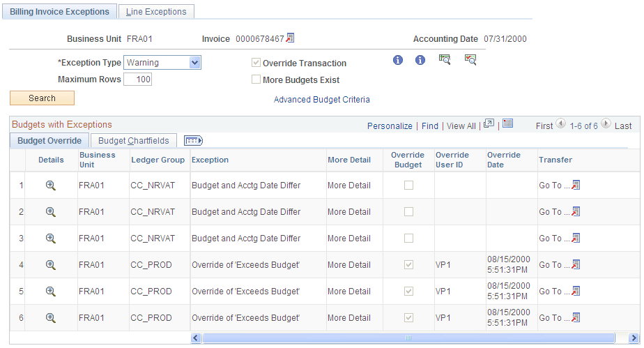Click the Personalize link
This screenshot has height=348, width=644.
click(390, 126)
